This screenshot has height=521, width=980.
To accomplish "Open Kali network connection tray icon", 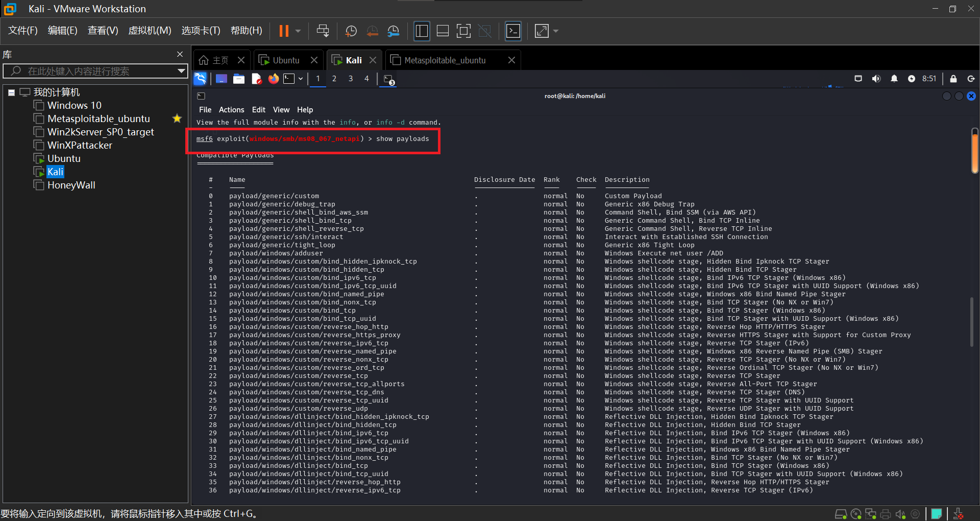I will [859, 79].
